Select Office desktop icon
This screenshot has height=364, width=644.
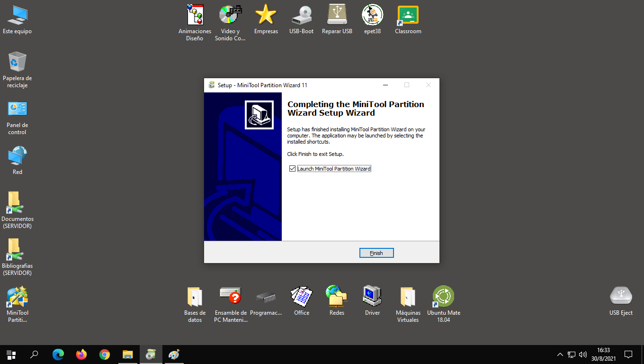tap(302, 301)
